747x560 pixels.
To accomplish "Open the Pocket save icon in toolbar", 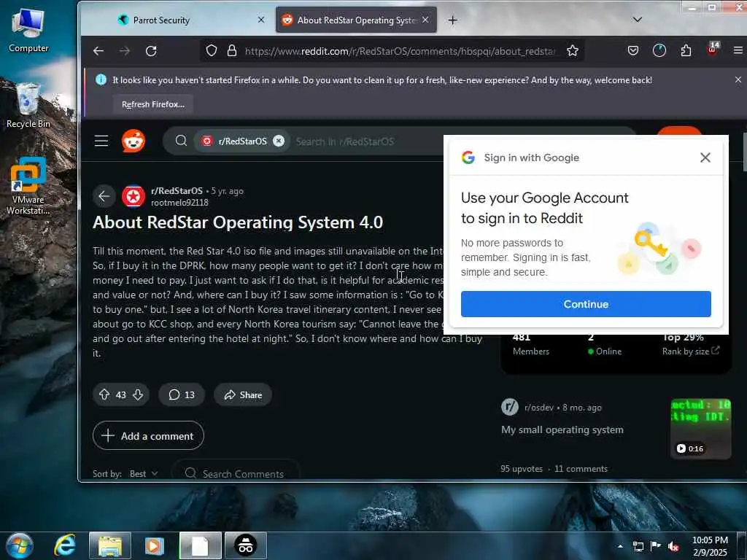I will [x=632, y=50].
